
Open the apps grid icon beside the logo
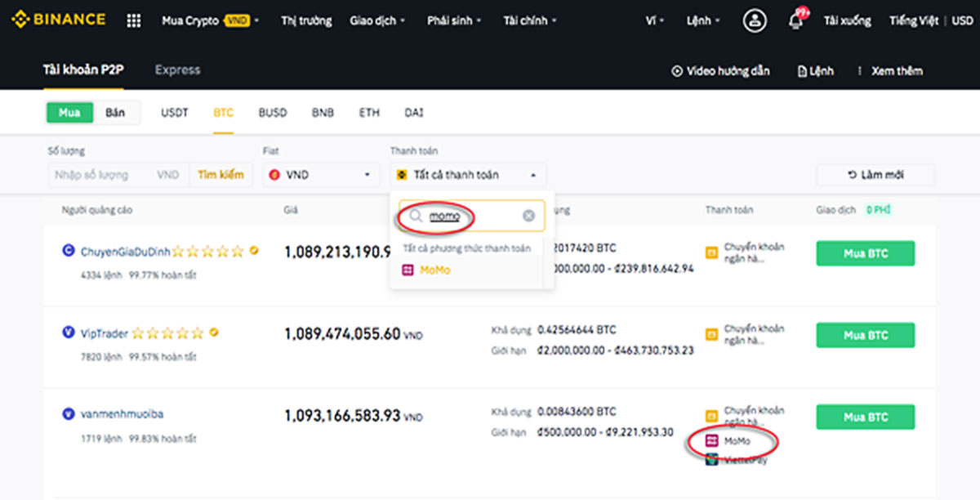coord(133,20)
